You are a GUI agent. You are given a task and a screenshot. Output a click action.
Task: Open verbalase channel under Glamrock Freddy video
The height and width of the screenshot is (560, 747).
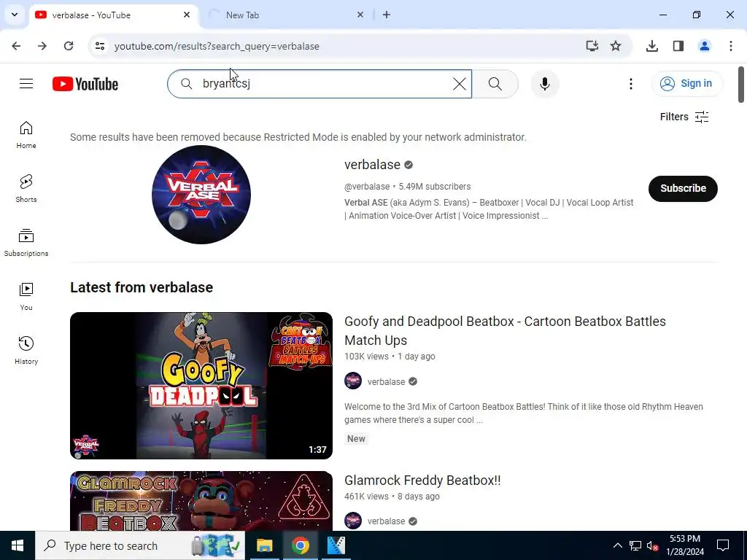tap(386, 521)
